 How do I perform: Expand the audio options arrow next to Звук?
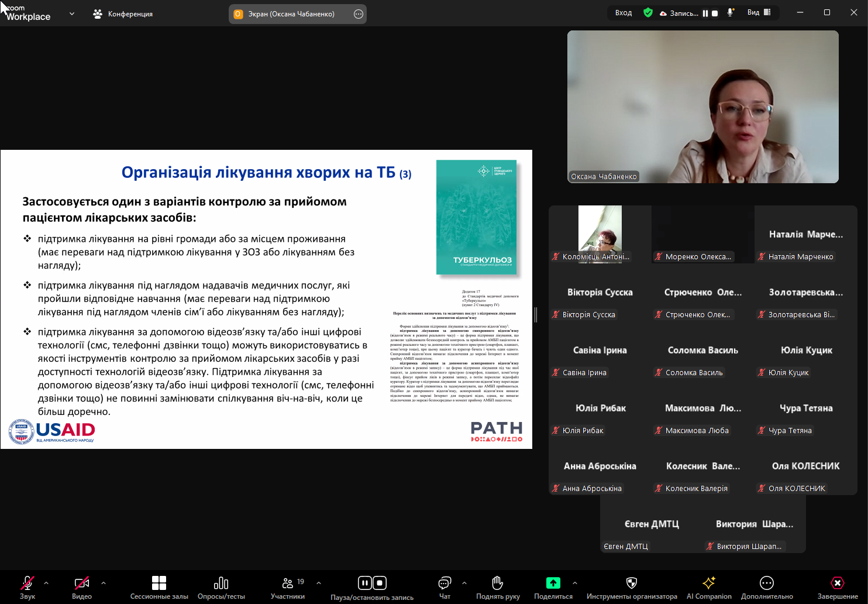[x=46, y=583]
